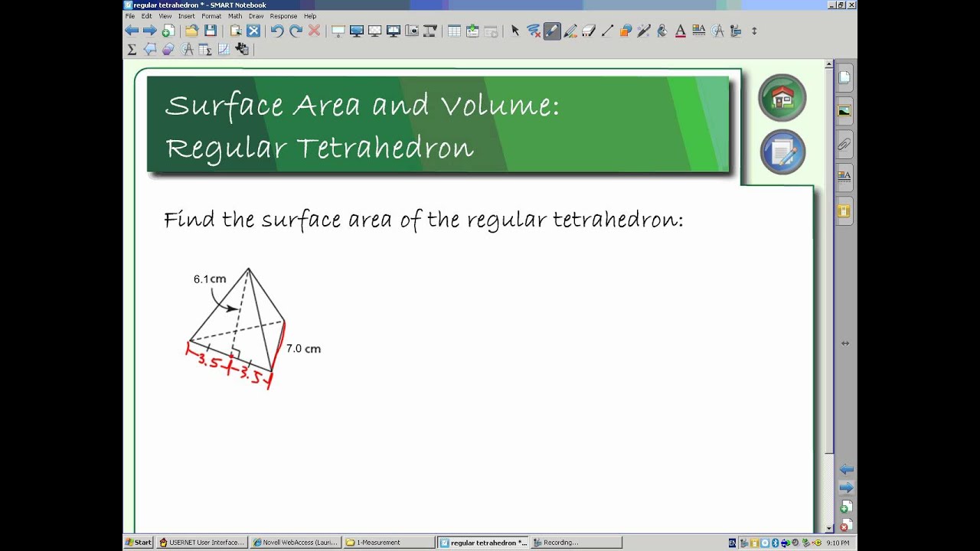Go to previous page with back arrow

[132, 31]
